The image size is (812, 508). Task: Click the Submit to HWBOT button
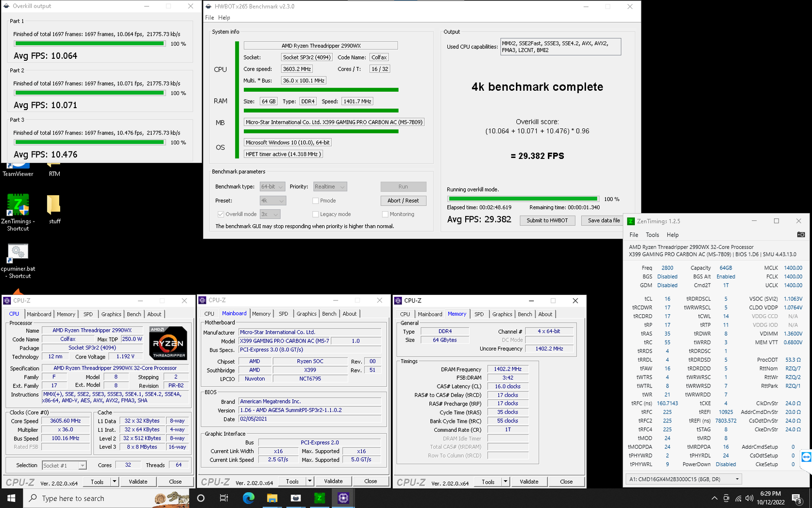(547, 220)
